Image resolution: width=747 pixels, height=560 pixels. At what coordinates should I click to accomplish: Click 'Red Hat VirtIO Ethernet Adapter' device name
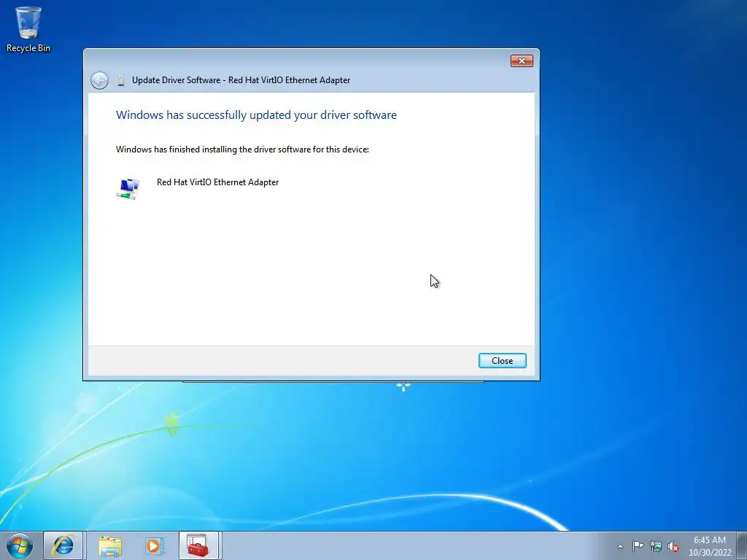(217, 182)
